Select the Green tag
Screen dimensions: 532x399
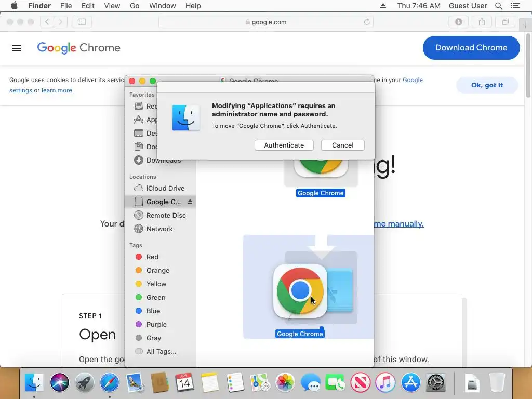click(x=160, y=298)
